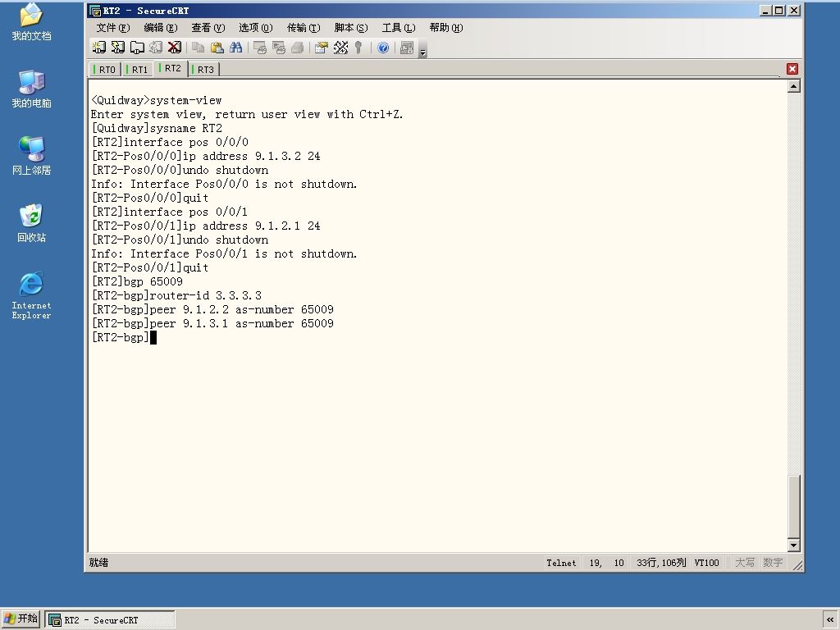
Task: Click the Print Screen toolbar icon
Action: pyautogui.click(x=260, y=48)
